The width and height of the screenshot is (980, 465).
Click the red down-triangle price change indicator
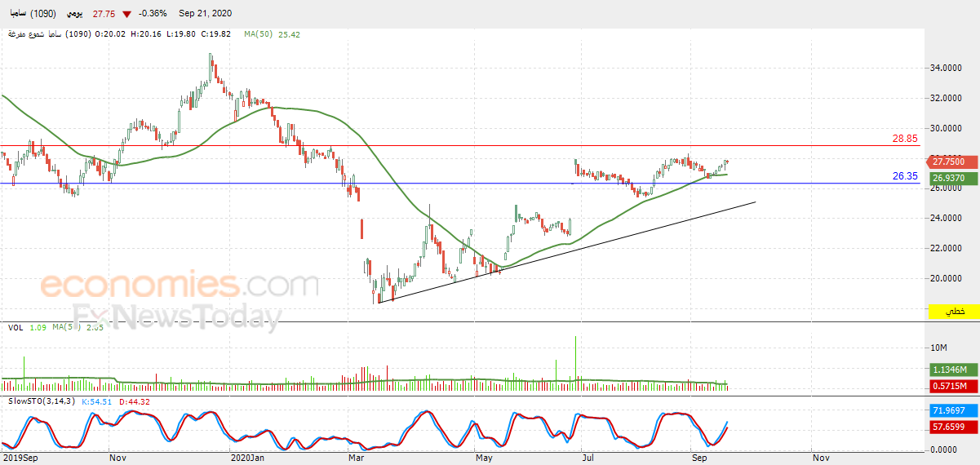pyautogui.click(x=126, y=15)
